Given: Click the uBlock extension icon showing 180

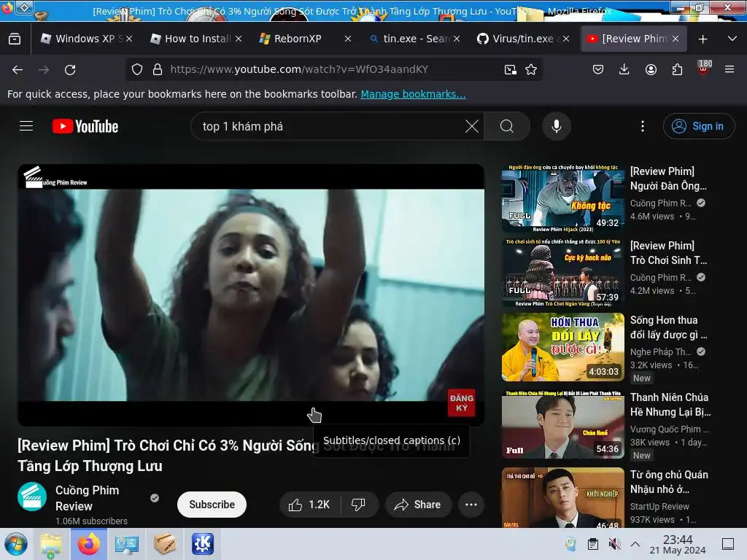Looking at the screenshot, I should pyautogui.click(x=703, y=69).
